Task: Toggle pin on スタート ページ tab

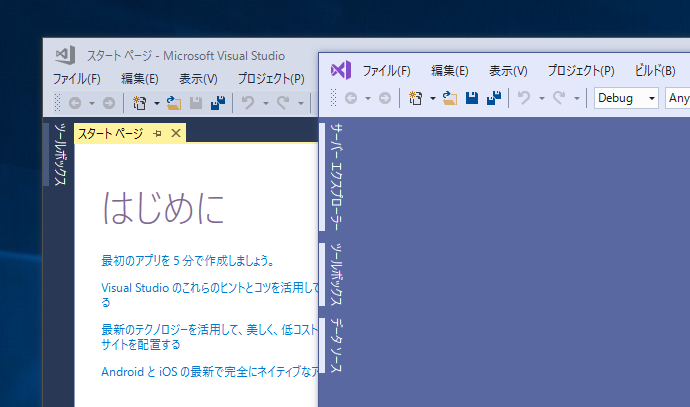Action: pyautogui.click(x=157, y=133)
